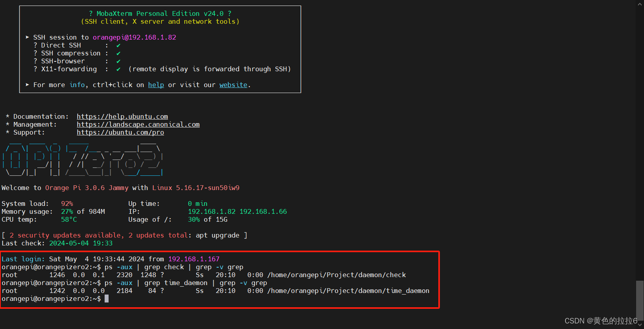The image size is (644, 329).
Task: Click Last check timestamp 2024-05-04 19:33
Action: (x=81, y=243)
